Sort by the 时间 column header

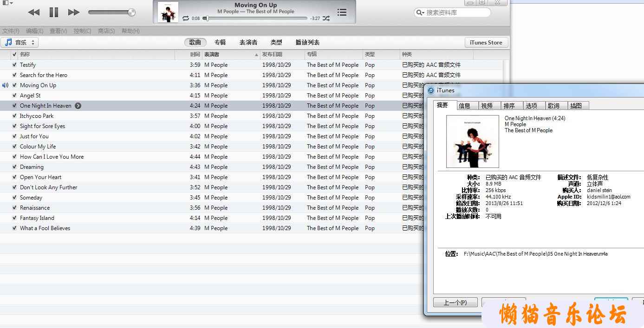click(189, 55)
